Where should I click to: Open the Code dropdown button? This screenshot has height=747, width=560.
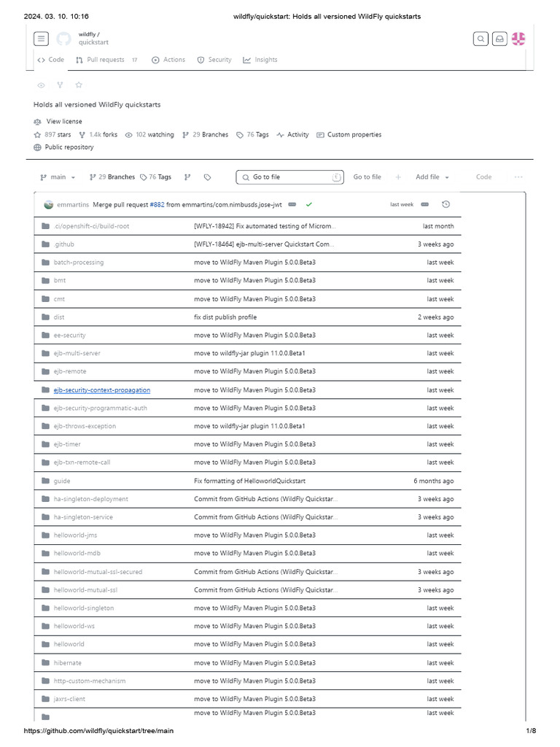[x=484, y=177]
